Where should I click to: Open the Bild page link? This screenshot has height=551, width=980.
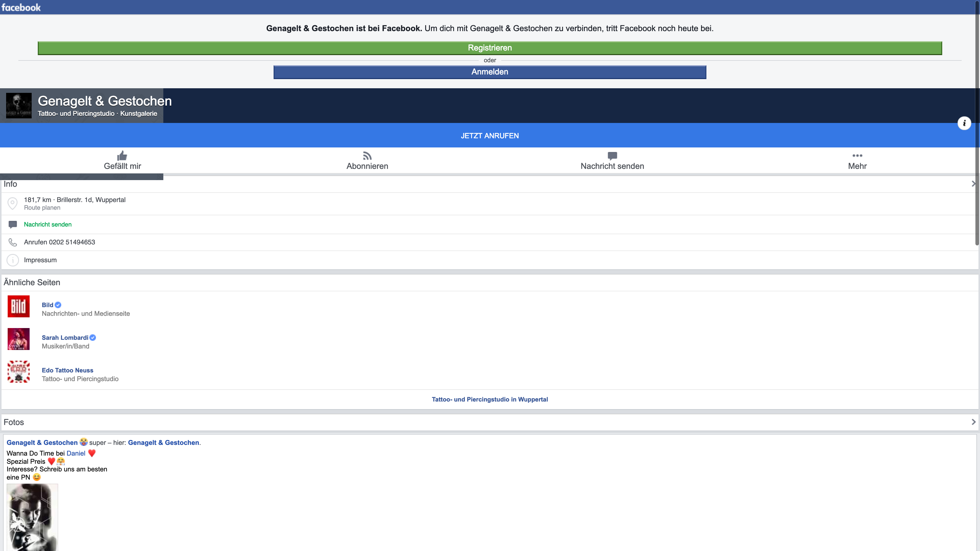click(x=47, y=305)
